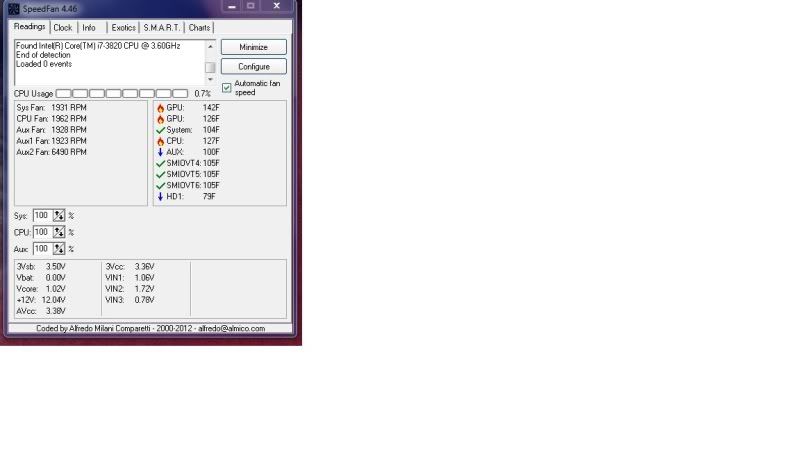Screen dimensions: 800x450
Task: Open the S.M.A.R.T. tab
Action: (x=161, y=28)
